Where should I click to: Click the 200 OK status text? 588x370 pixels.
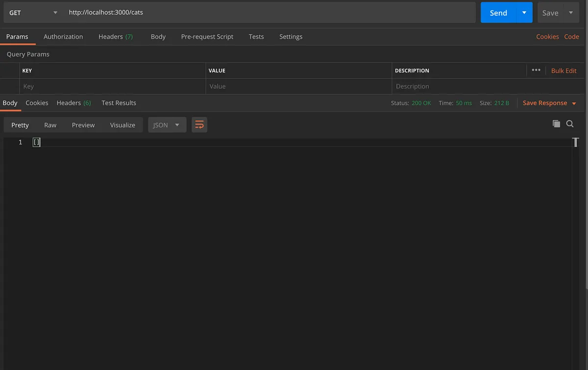tap(421, 103)
